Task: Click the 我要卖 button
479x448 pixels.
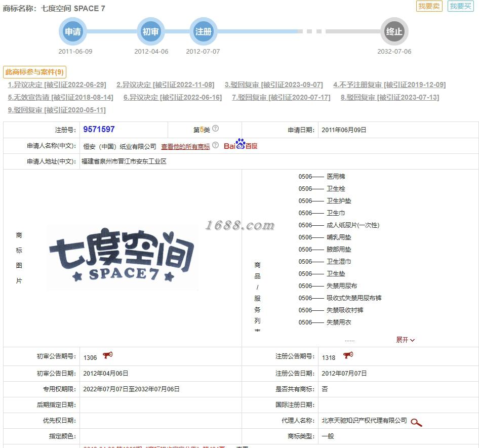Action: pyautogui.click(x=429, y=6)
